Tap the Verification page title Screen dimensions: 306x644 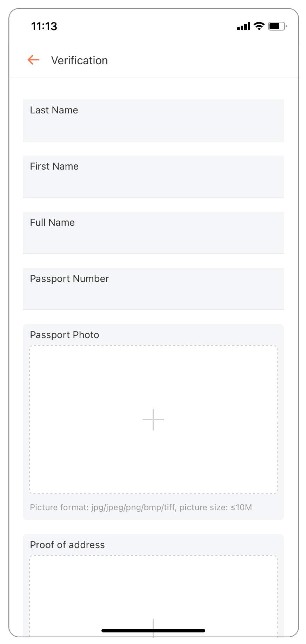coord(80,60)
